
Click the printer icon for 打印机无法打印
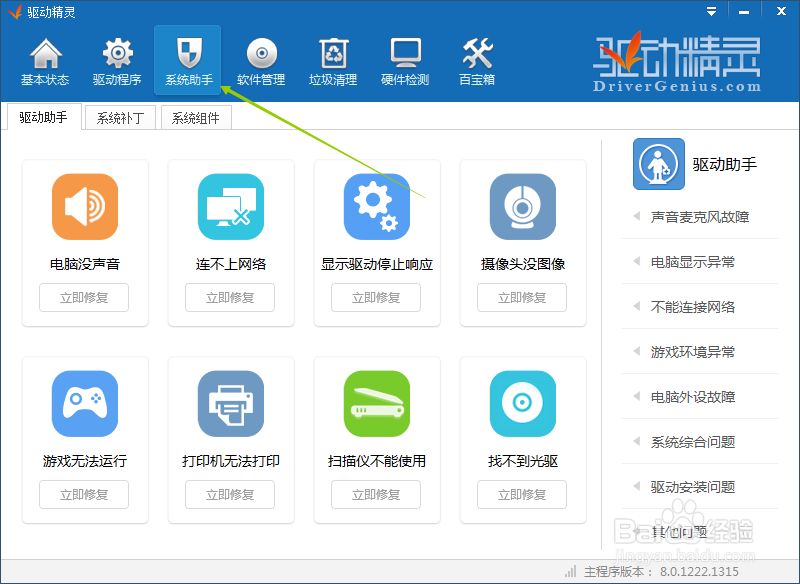(x=229, y=403)
